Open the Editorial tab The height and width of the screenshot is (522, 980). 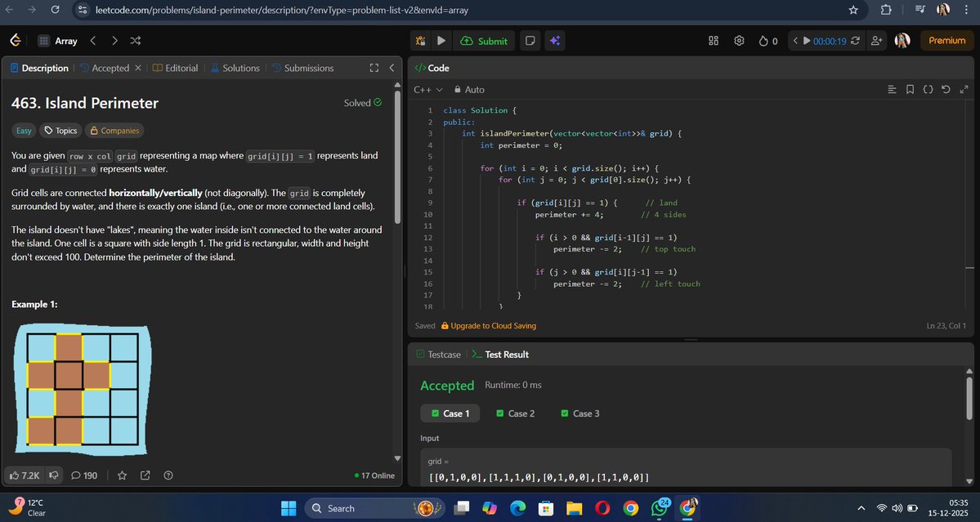(175, 68)
